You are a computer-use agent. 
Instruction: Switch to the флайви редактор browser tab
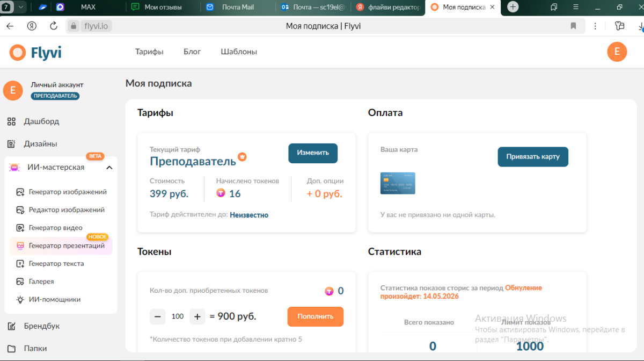tap(388, 7)
